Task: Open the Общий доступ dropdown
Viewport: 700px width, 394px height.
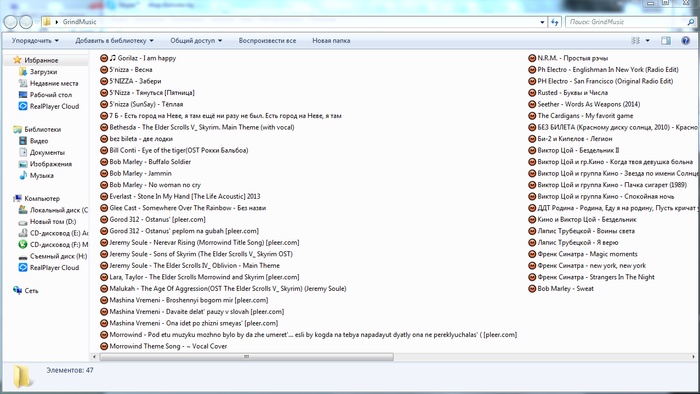Action: [196, 41]
